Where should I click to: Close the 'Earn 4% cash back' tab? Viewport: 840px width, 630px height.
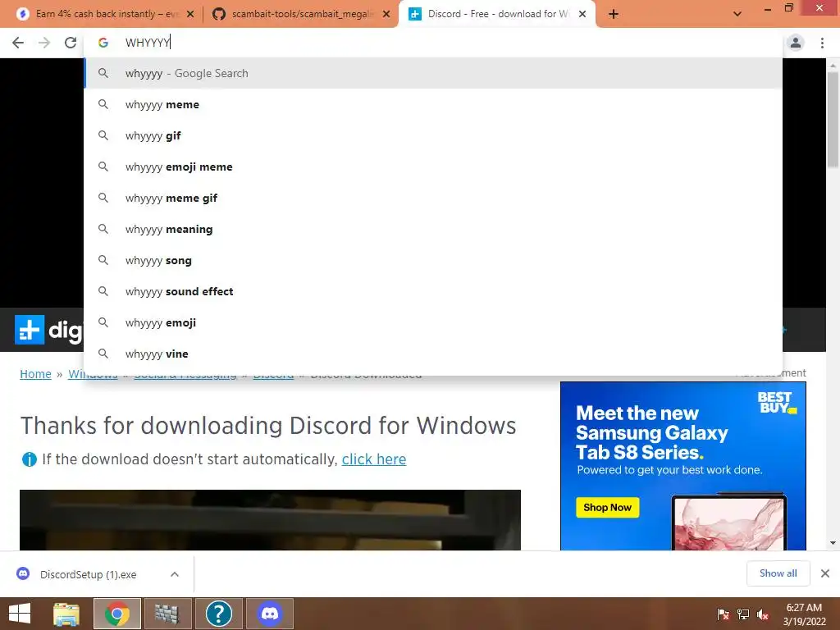click(190, 14)
